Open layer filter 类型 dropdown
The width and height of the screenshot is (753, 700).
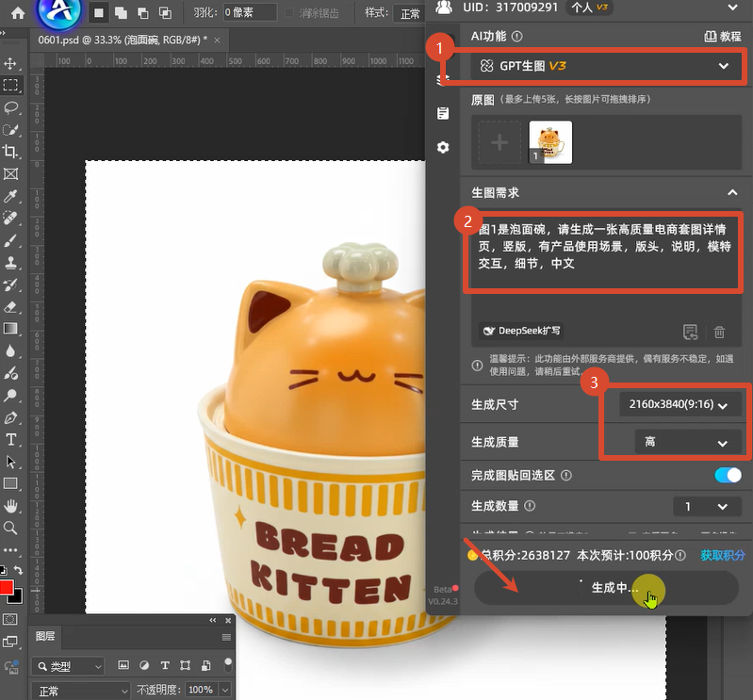[x=68, y=666]
